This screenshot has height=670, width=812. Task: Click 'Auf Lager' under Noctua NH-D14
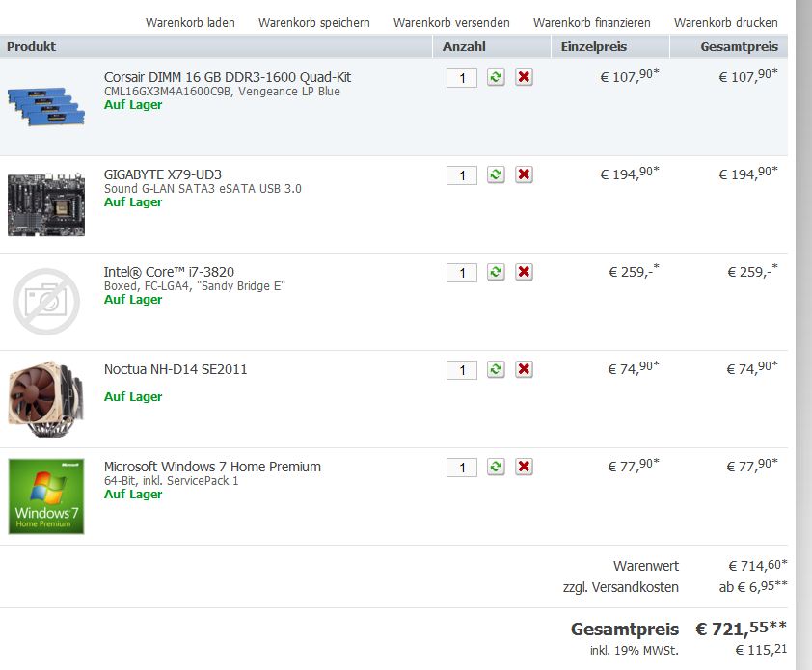[x=133, y=396]
